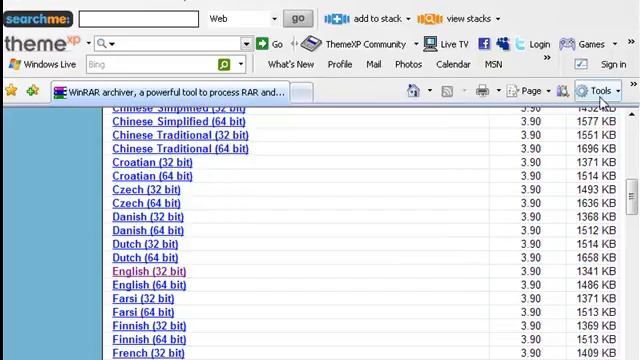640x360 pixels.
Task: Open What's New in Windows Live toolbar
Action: coord(291,64)
